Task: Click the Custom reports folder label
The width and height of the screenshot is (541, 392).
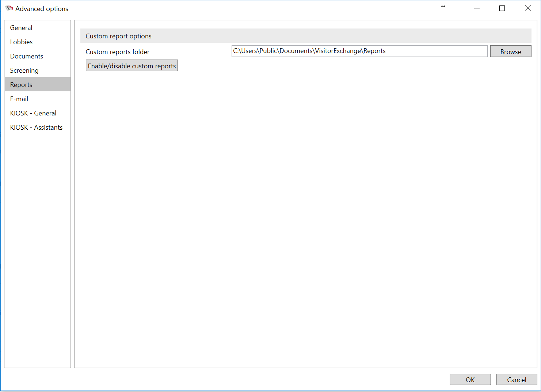Action: click(118, 52)
